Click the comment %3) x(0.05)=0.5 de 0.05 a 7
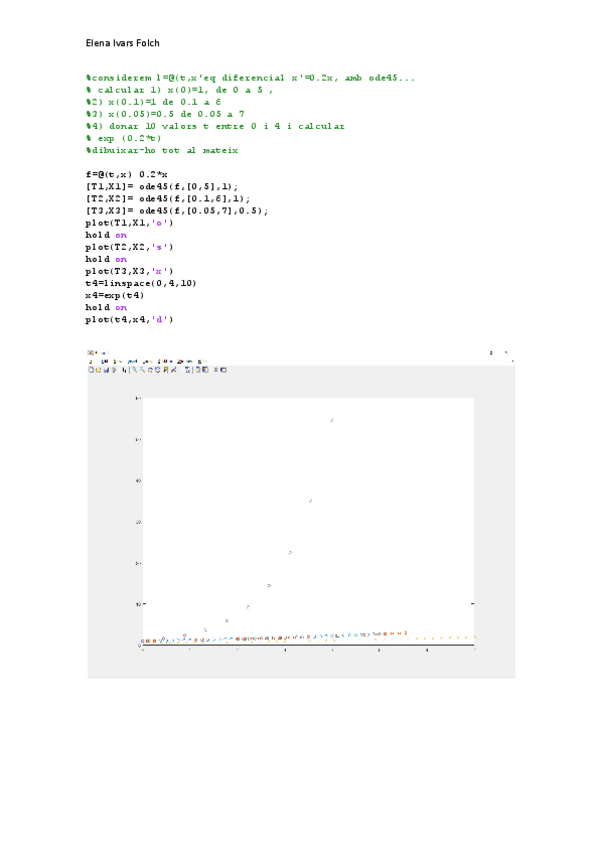 (165, 114)
